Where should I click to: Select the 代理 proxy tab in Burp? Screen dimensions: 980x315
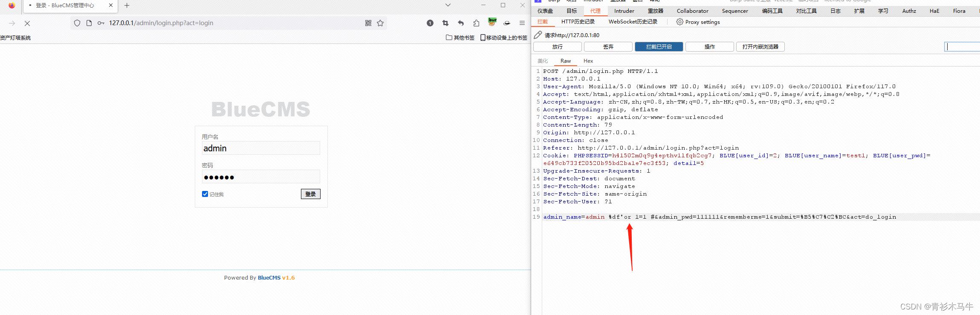(x=596, y=11)
